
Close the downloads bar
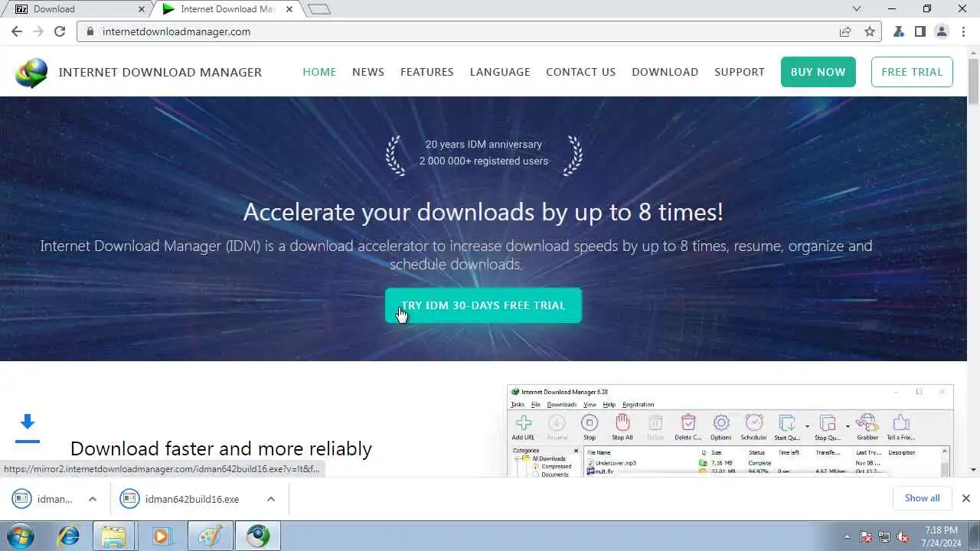[x=965, y=498]
